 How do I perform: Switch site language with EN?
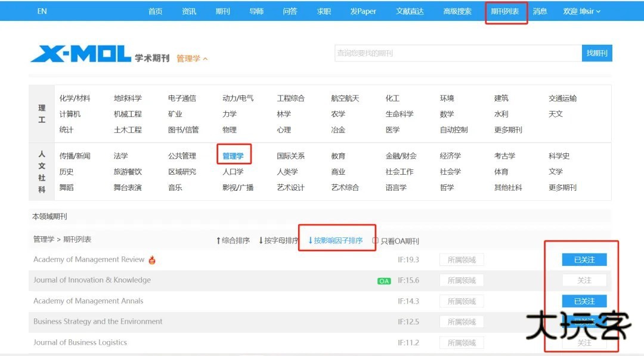click(42, 11)
